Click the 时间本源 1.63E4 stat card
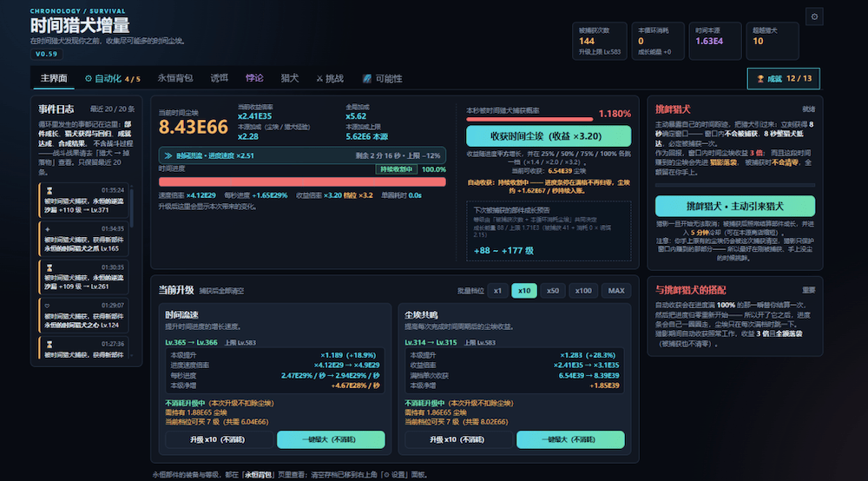 pos(715,41)
